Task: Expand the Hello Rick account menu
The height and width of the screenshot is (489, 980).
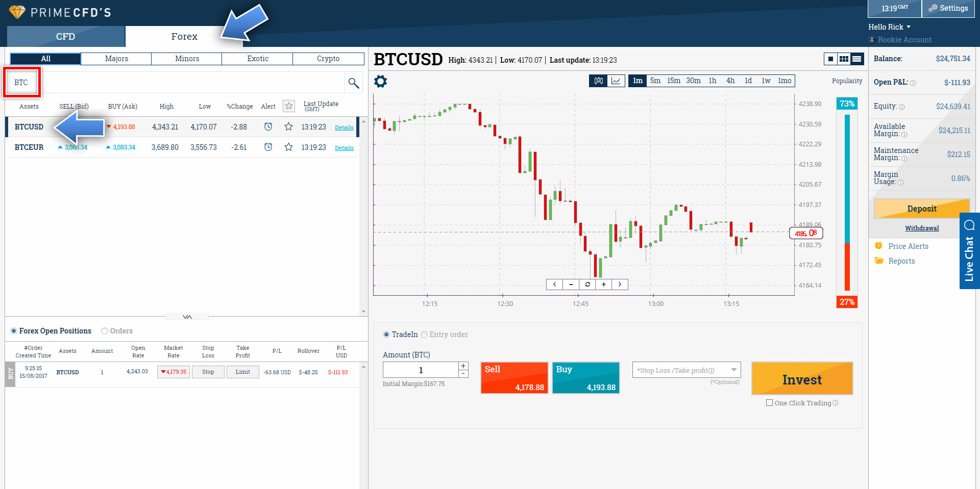Action: tap(889, 27)
